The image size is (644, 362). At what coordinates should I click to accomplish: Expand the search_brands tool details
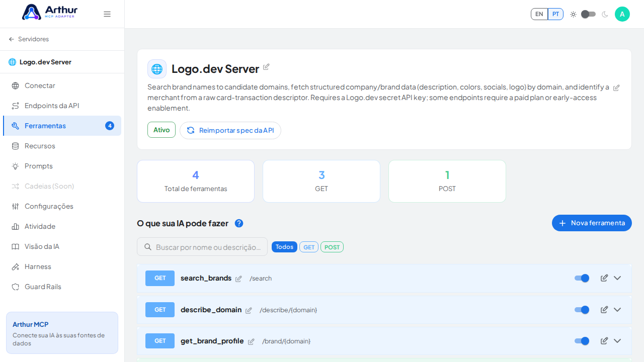point(617,278)
